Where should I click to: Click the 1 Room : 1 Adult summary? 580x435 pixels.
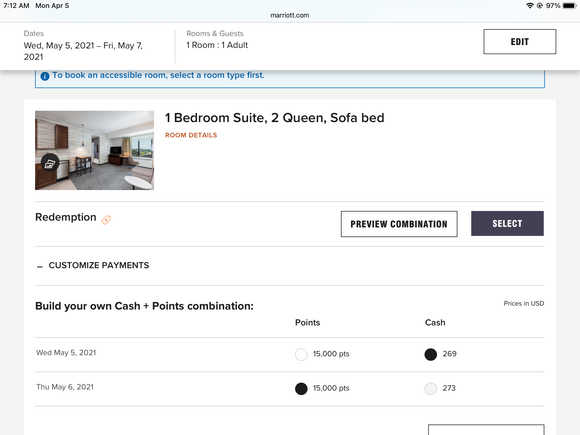(217, 45)
